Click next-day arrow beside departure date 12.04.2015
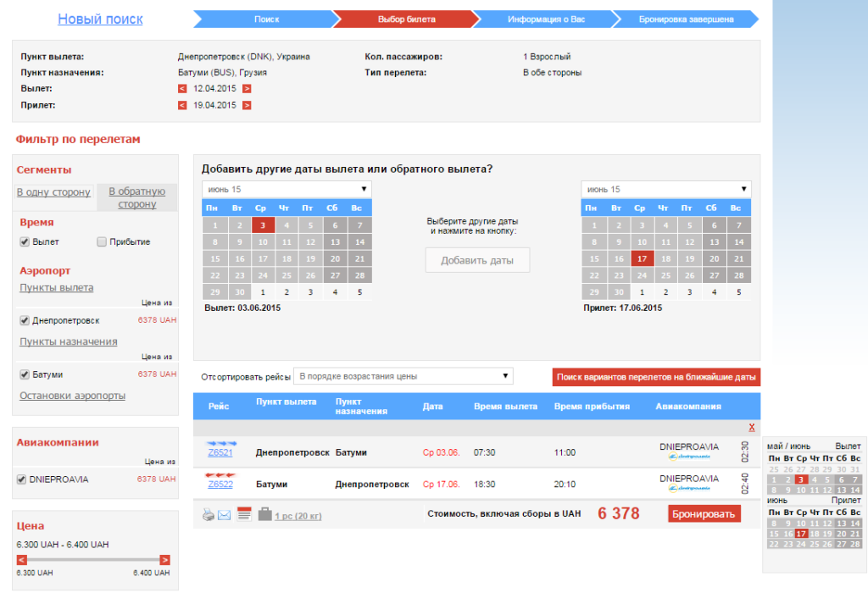Image resolution: width=868 pixels, height=593 pixels. coord(247,88)
